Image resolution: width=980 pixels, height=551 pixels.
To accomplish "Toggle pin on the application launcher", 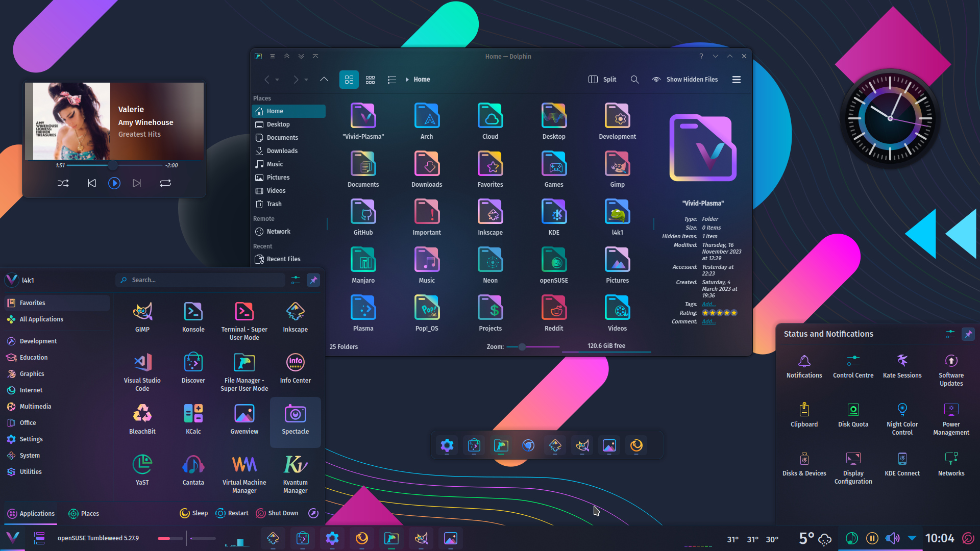I will point(313,280).
